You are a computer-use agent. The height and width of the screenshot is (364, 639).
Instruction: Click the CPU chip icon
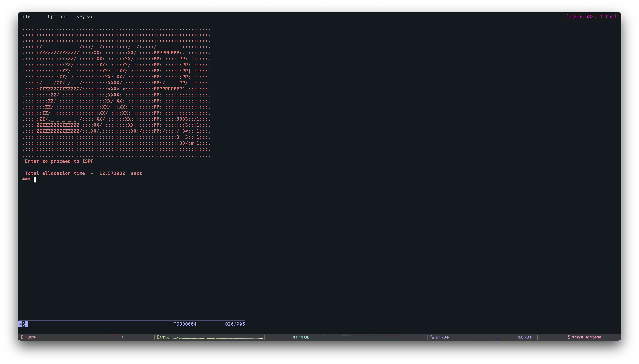(158, 337)
